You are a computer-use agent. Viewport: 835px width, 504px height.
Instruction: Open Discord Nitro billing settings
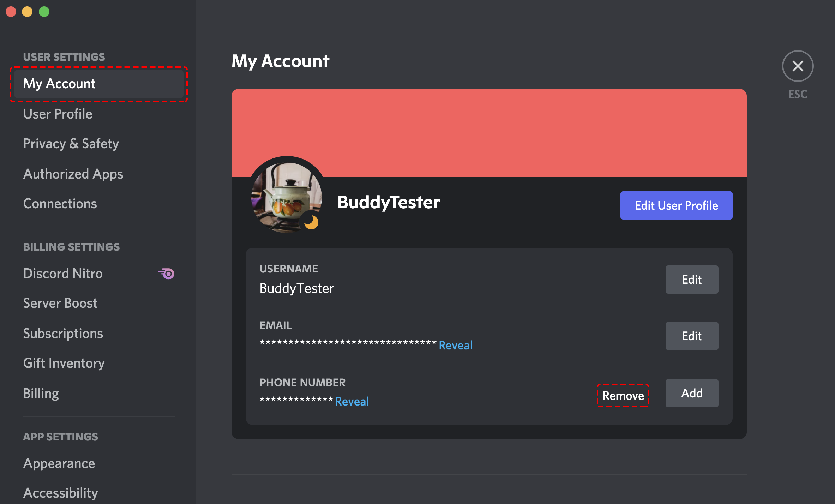(x=62, y=274)
